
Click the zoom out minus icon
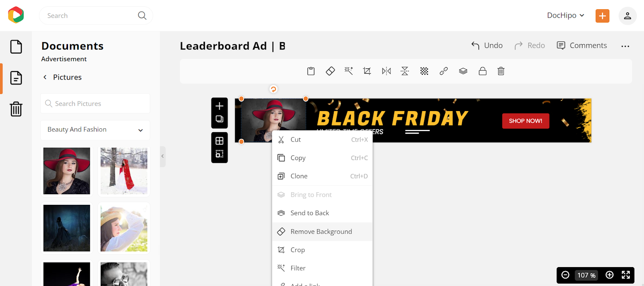pos(565,275)
